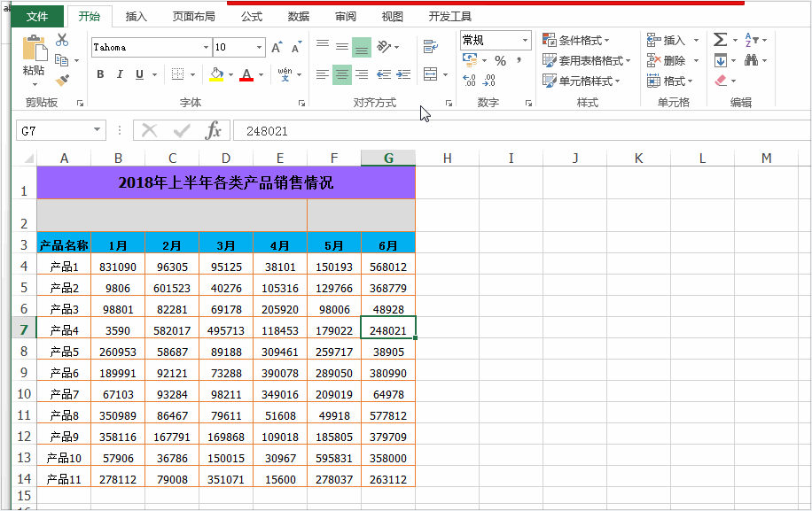Screen dimensions: 812x511
Task: Click the Cancel X icon in the formula bar
Action: click(x=149, y=131)
